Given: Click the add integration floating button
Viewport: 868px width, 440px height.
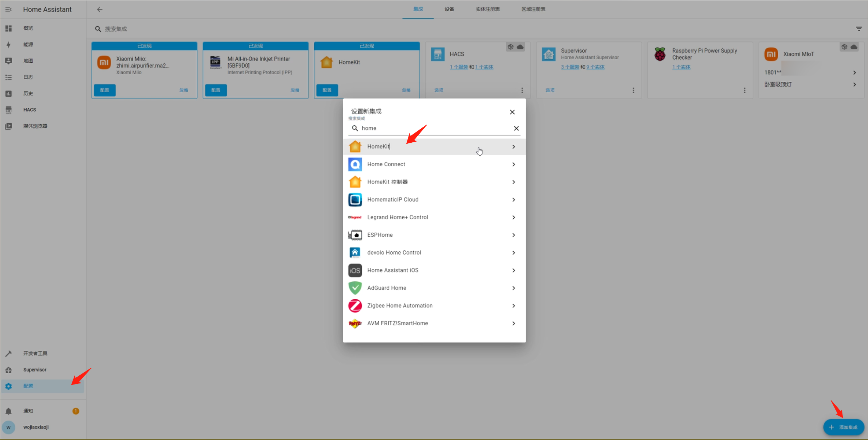Looking at the screenshot, I should pos(843,427).
